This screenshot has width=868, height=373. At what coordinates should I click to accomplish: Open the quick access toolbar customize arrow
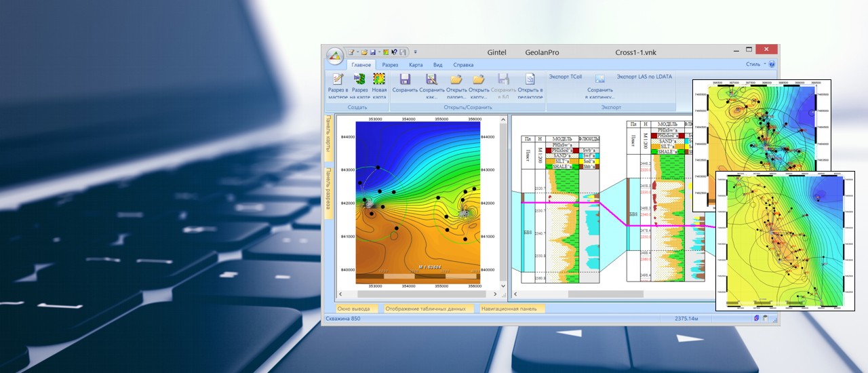[x=416, y=52]
